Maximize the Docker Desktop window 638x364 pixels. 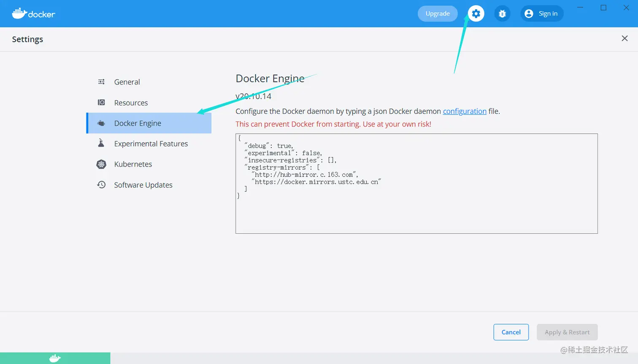pos(603,8)
